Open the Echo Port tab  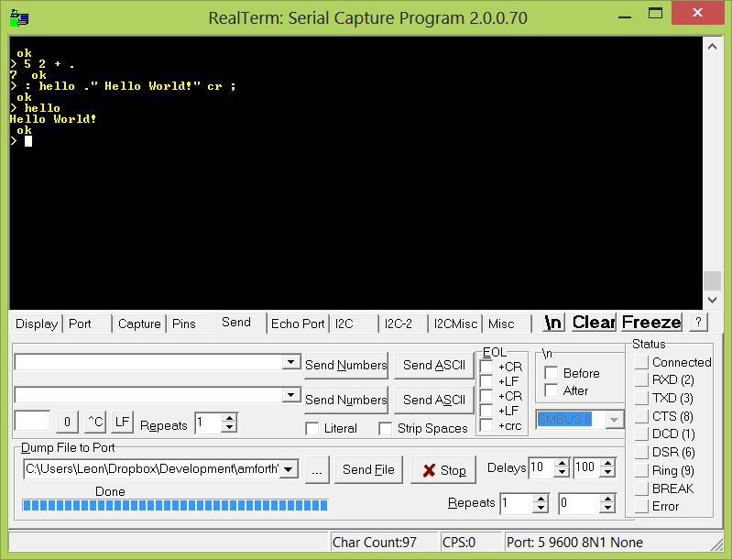(297, 324)
